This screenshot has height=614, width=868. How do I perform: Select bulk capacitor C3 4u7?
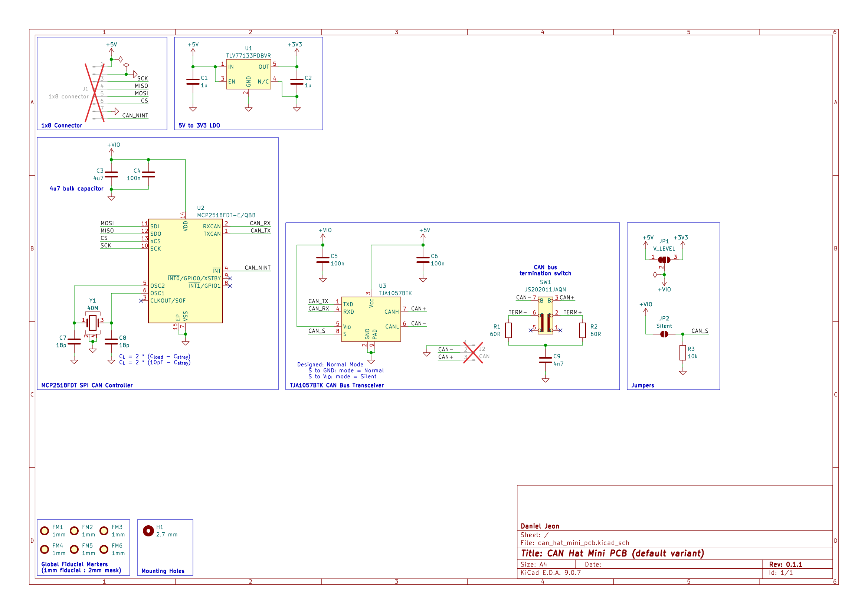click(x=111, y=174)
